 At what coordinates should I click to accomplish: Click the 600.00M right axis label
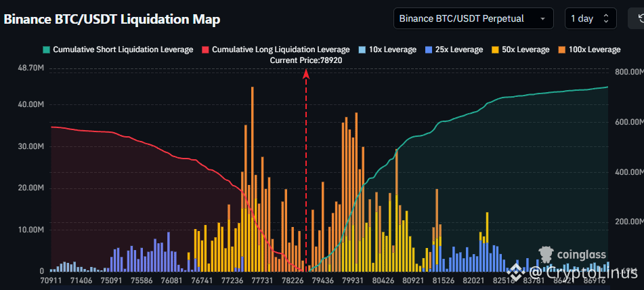(x=629, y=122)
